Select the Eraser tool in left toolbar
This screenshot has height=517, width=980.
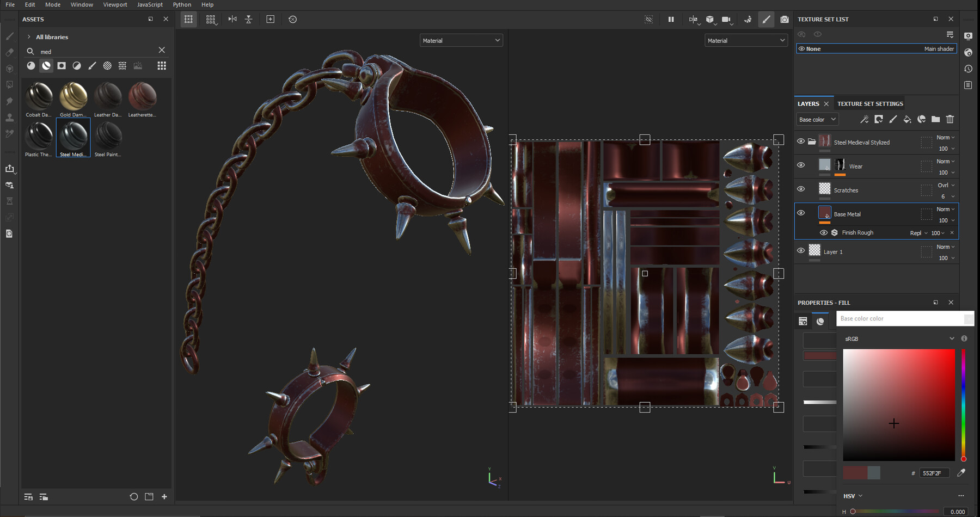click(10, 52)
